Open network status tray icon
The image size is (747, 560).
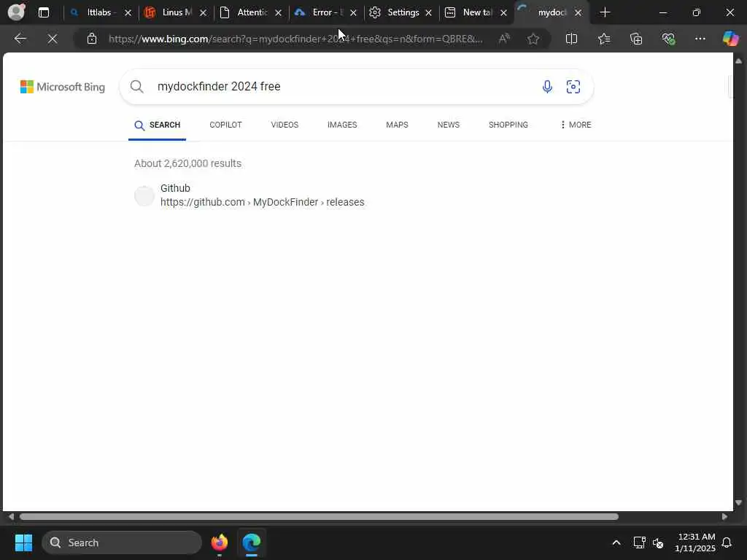[x=639, y=542]
